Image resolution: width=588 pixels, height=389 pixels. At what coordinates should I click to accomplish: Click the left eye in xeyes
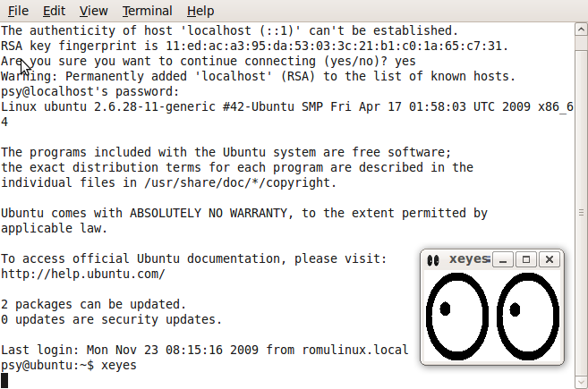coord(457,317)
